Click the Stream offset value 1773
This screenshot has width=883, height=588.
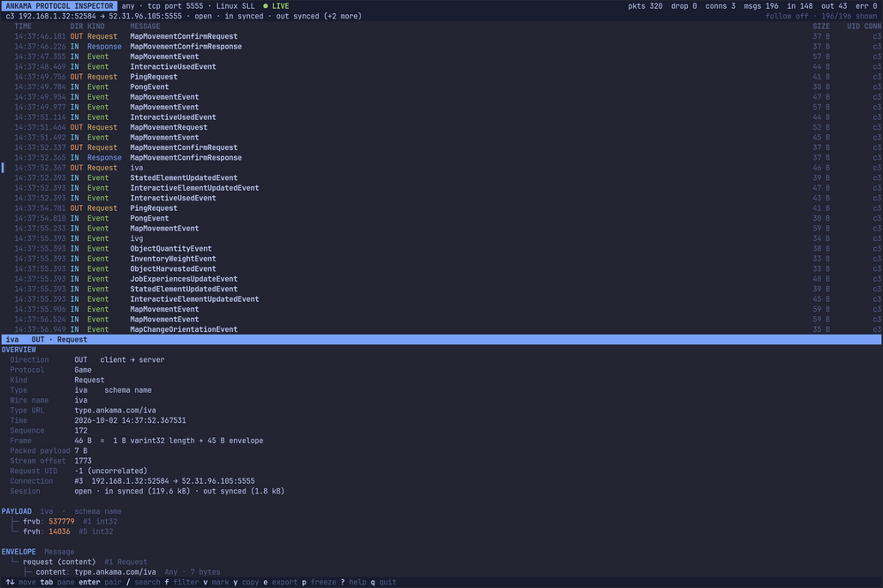[x=83, y=461]
